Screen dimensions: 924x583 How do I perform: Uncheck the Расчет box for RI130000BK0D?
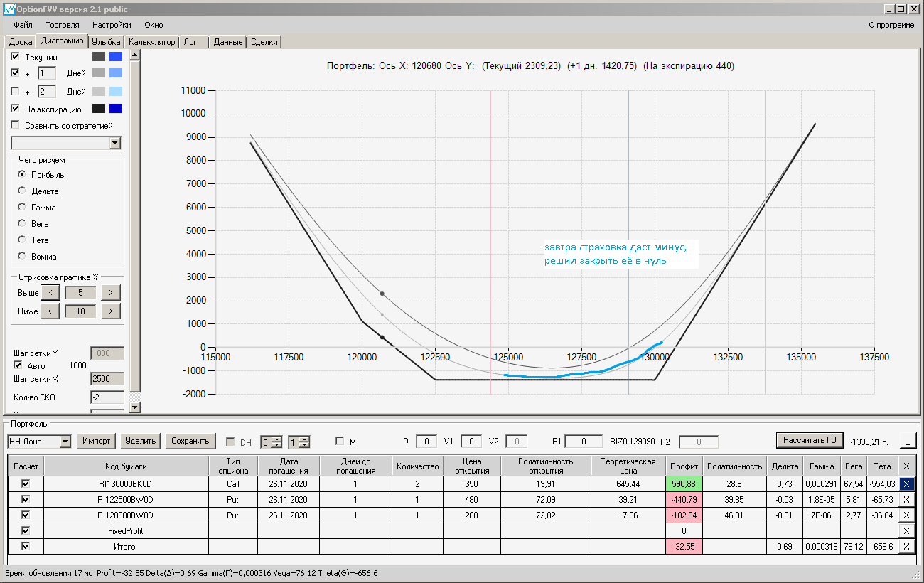pyautogui.click(x=26, y=483)
